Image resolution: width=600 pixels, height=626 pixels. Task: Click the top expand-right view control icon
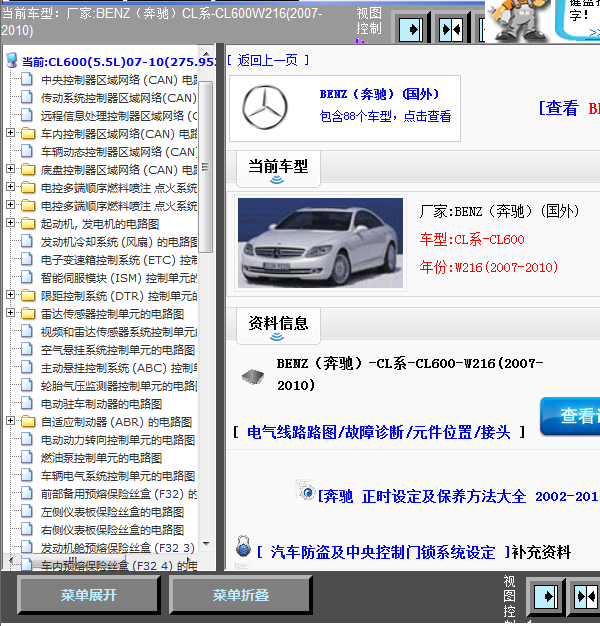click(x=411, y=29)
